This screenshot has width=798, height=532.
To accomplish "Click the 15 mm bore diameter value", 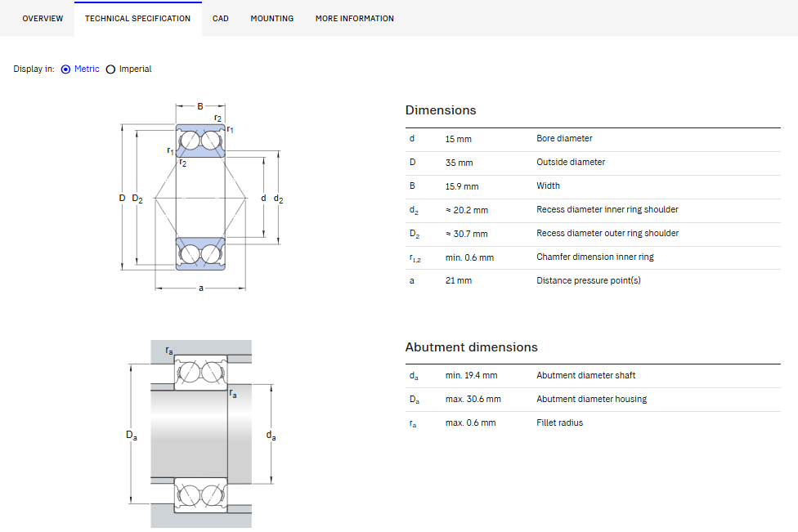I will tap(458, 139).
